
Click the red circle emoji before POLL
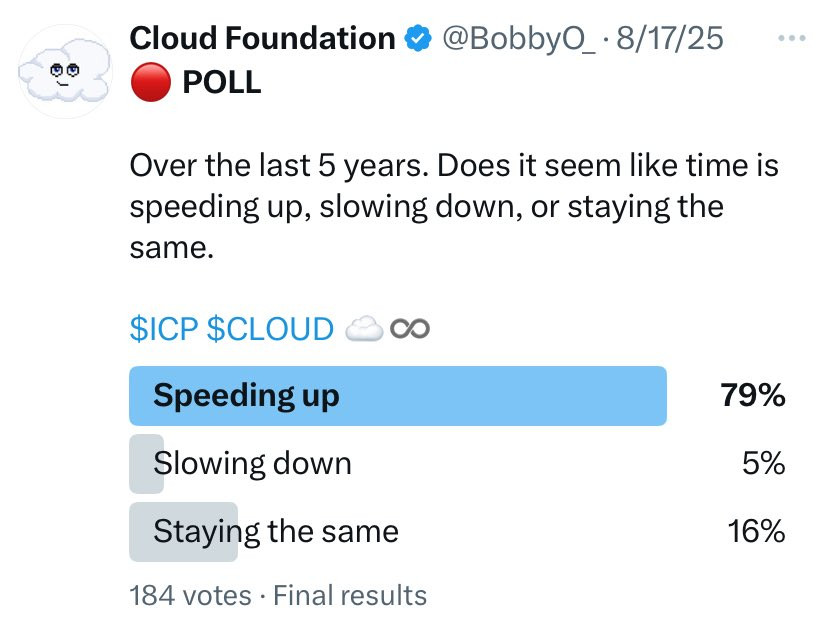150,82
